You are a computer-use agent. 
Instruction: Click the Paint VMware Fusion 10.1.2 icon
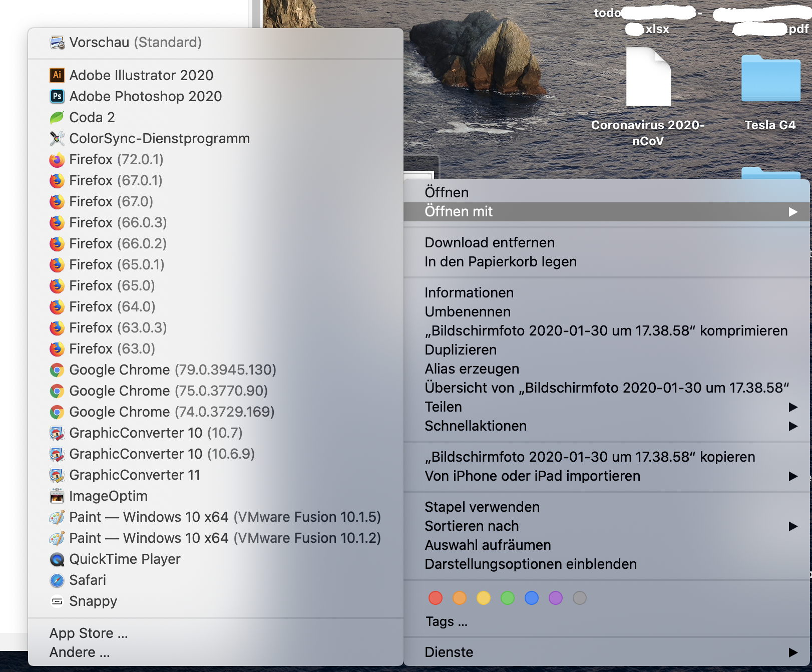pos(57,538)
